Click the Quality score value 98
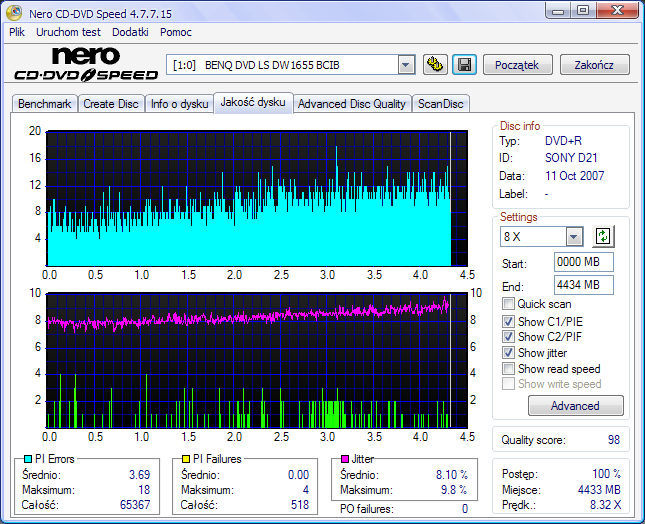Image resolution: width=645 pixels, height=524 pixels. point(613,440)
